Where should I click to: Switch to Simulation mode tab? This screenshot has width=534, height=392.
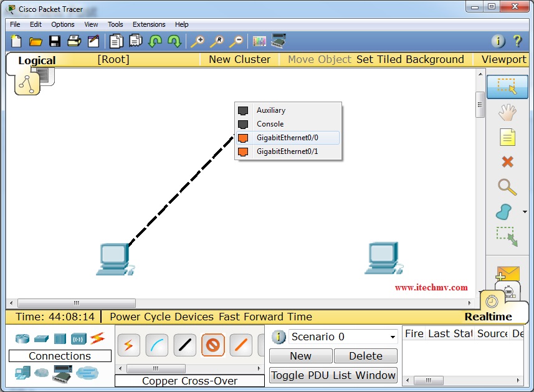(x=508, y=292)
